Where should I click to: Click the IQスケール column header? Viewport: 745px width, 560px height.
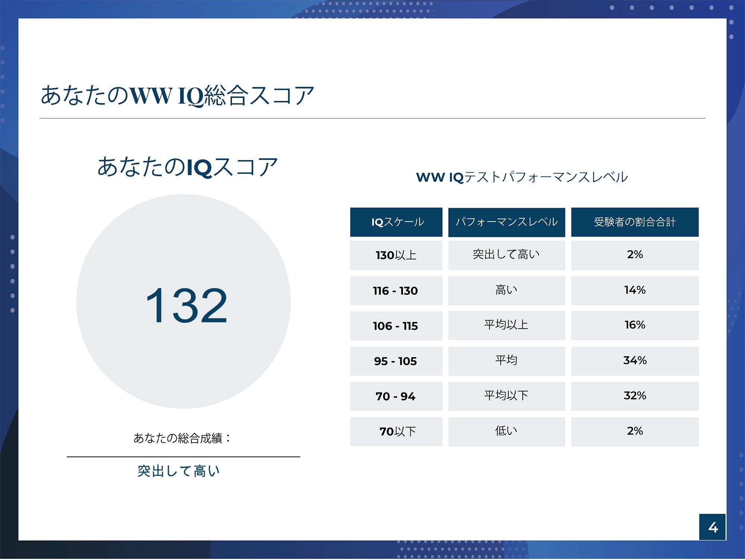(396, 222)
